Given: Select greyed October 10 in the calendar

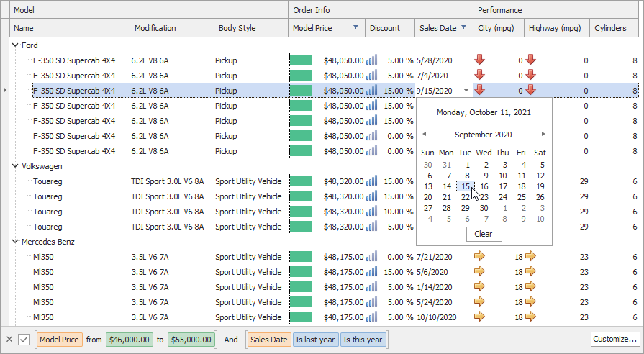Looking at the screenshot, I should tap(540, 219).
